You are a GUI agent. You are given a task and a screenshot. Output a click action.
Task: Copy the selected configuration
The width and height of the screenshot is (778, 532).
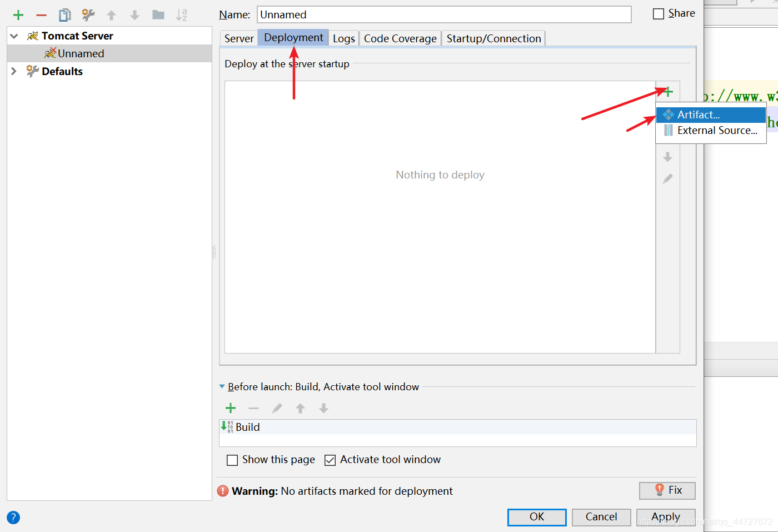(65, 15)
